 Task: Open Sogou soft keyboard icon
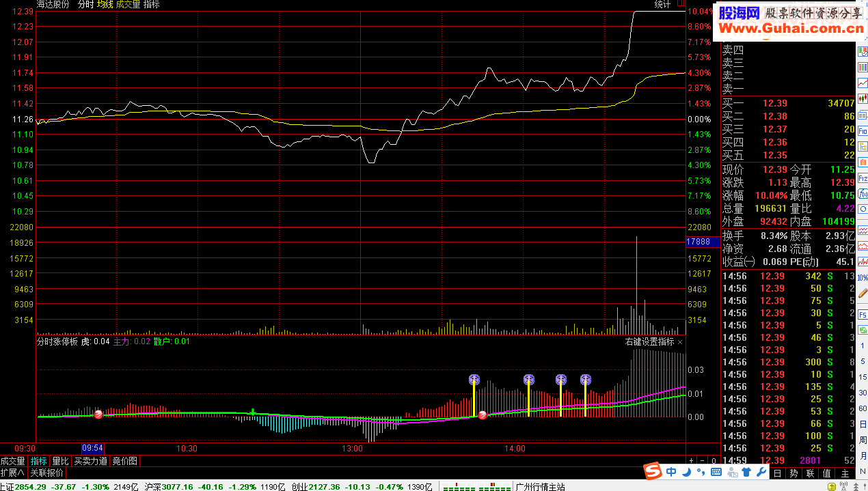(x=716, y=472)
